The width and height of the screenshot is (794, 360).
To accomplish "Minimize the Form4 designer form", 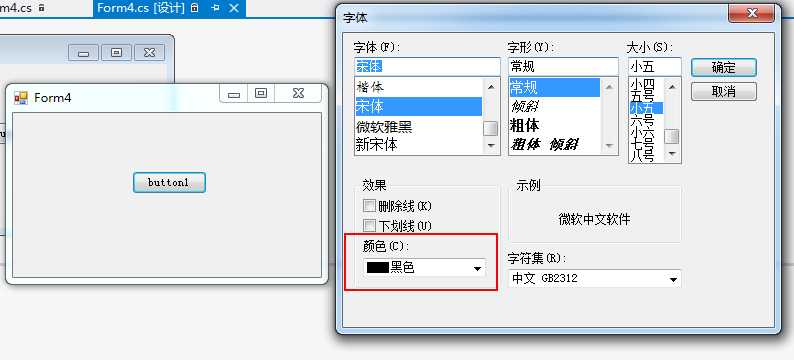I will (x=233, y=94).
